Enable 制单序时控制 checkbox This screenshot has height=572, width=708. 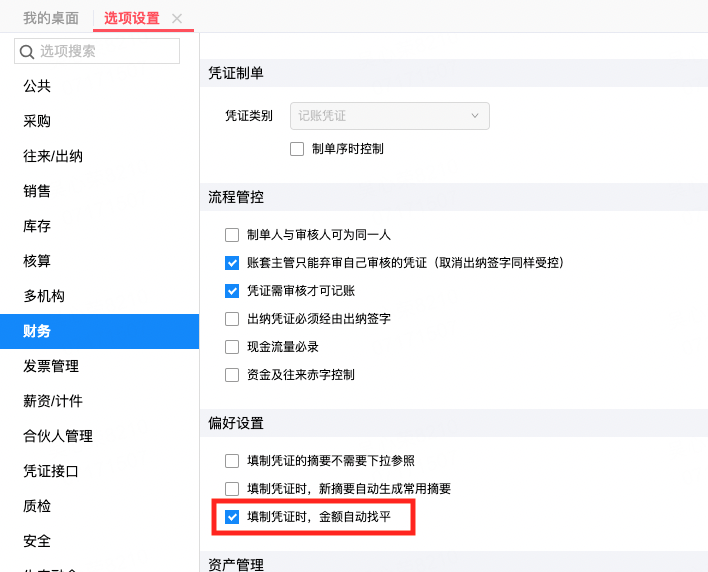[297, 149]
